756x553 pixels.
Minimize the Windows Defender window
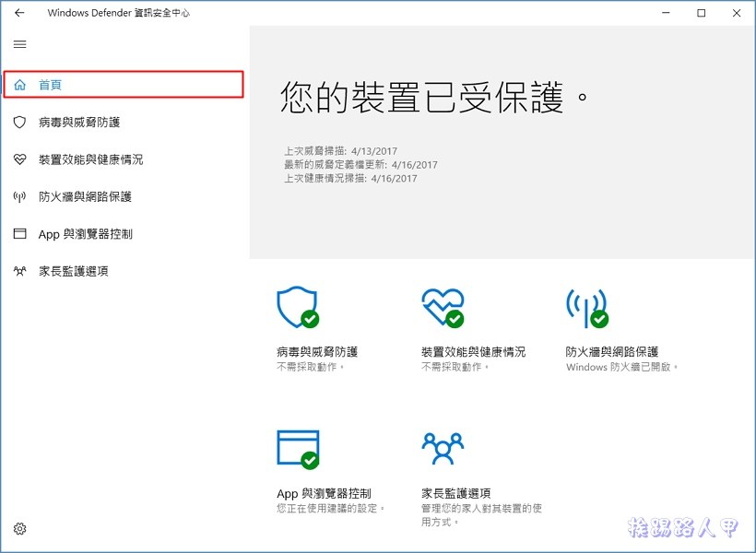[x=666, y=13]
